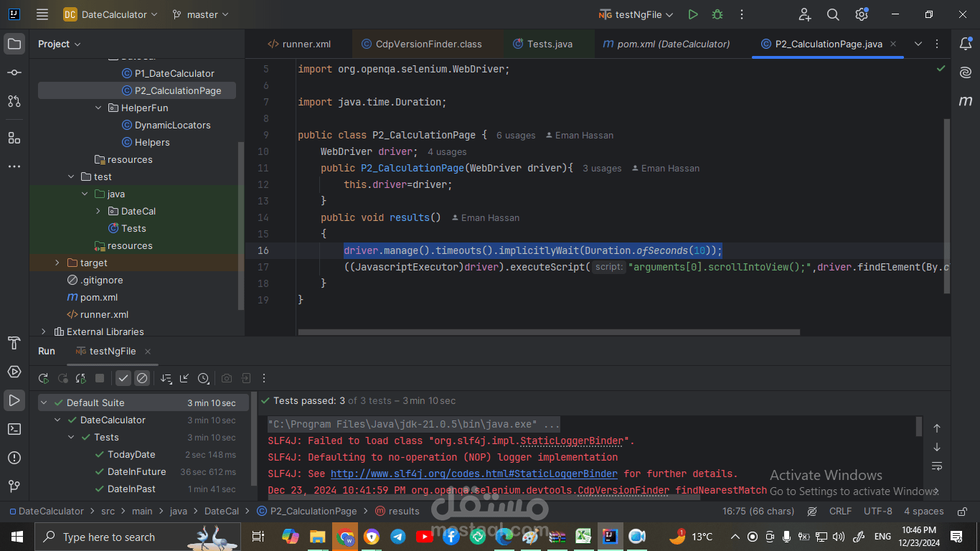Collapse the HelperFun package node
The height and width of the screenshot is (551, 980).
click(98, 108)
